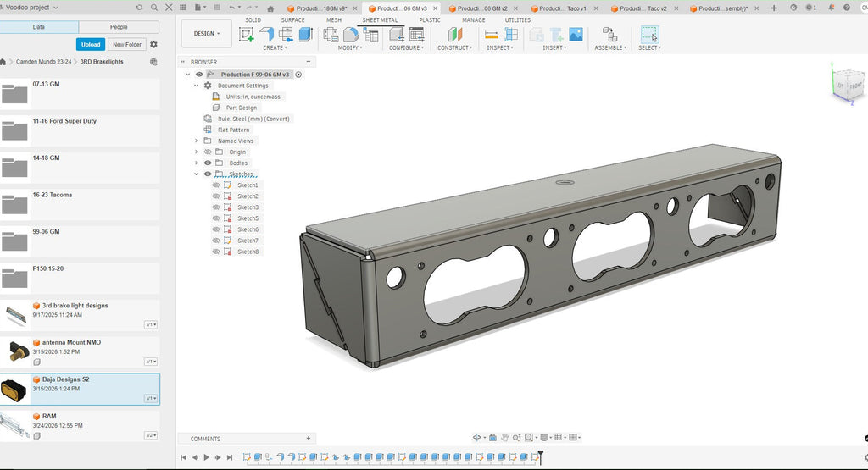Refresh the data panel
Viewport: 868px width, 470px height.
140,8
